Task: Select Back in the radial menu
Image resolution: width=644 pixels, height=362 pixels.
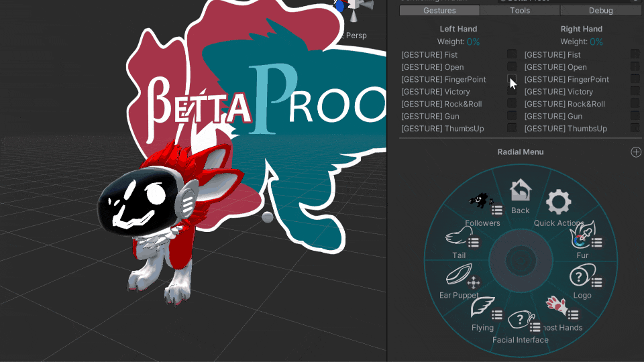Action: (521, 196)
